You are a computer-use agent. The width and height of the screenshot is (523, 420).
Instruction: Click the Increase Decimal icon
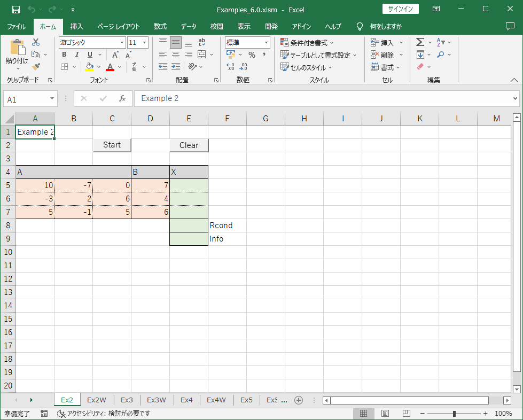pyautogui.click(x=231, y=67)
